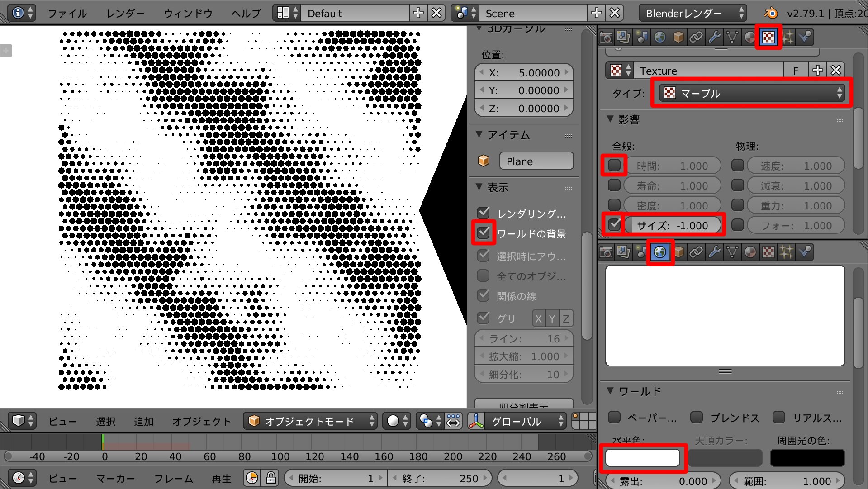Open the ファイル menu
868x489 pixels.
pyautogui.click(x=67, y=14)
